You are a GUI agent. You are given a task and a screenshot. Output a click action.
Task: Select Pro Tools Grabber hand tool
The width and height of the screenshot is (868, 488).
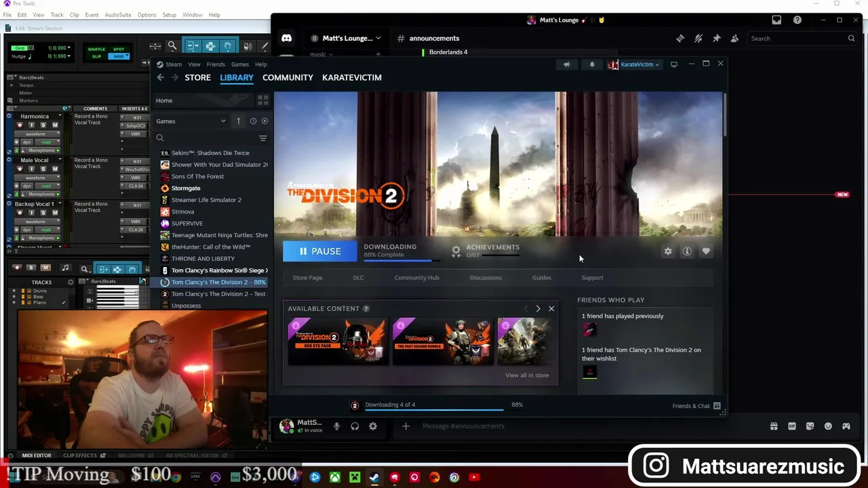[228, 46]
